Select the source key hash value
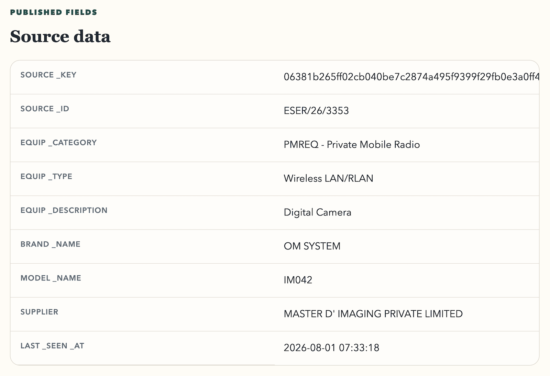Viewport: 550px width, 376px height. point(411,77)
